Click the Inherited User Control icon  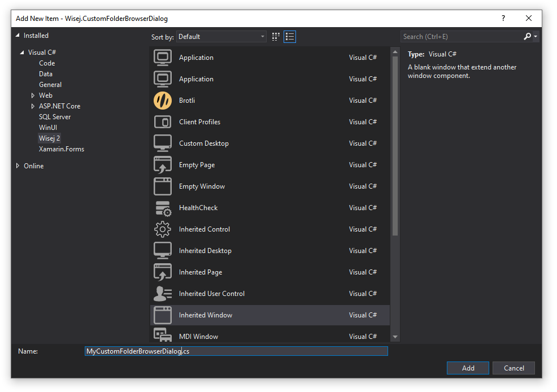tap(163, 294)
